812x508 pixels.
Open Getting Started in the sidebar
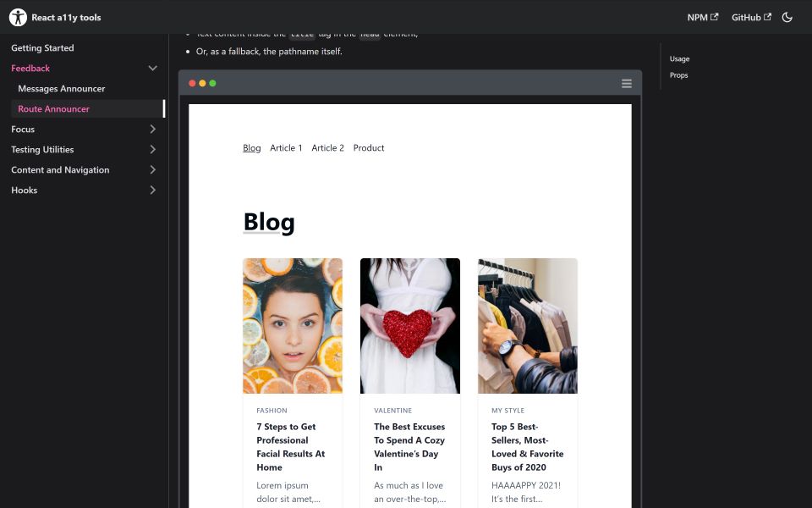(42, 47)
